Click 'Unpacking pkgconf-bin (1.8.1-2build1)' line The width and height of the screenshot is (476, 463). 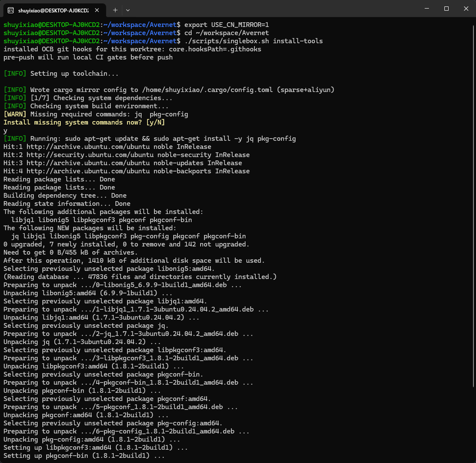[x=82, y=391]
